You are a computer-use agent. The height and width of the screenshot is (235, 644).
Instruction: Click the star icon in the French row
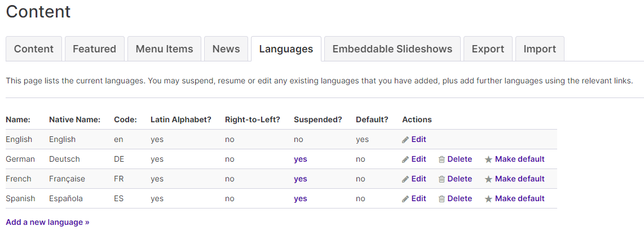(x=488, y=179)
